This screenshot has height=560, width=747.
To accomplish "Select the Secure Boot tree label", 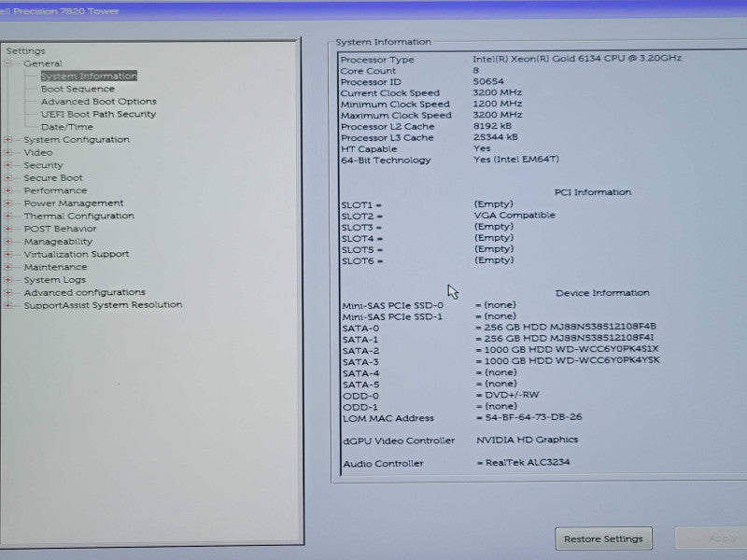I will pos(53,177).
